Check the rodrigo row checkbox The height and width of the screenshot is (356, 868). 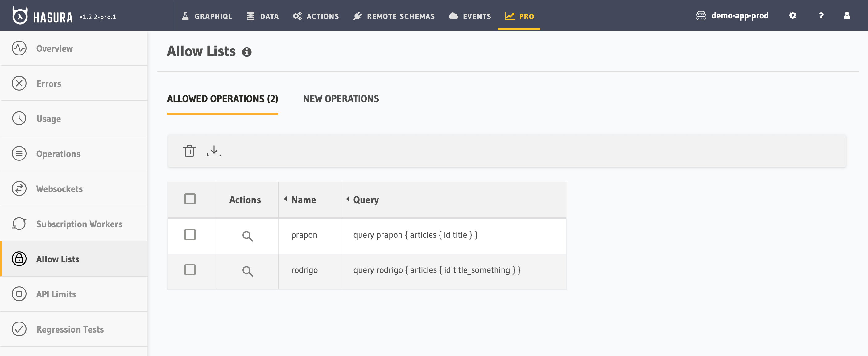coord(190,269)
